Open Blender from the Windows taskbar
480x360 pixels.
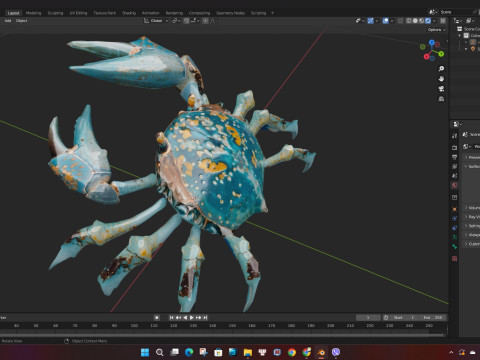pyautogui.click(x=321, y=352)
